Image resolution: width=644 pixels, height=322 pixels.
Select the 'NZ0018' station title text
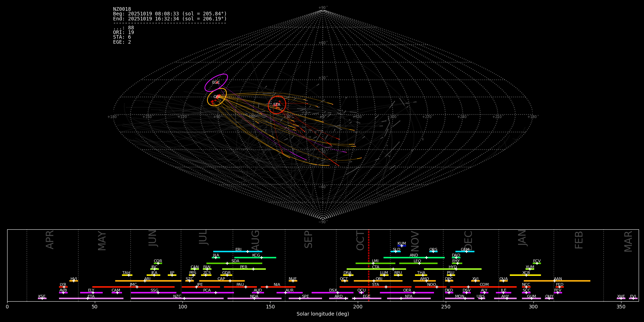coord(122,9)
